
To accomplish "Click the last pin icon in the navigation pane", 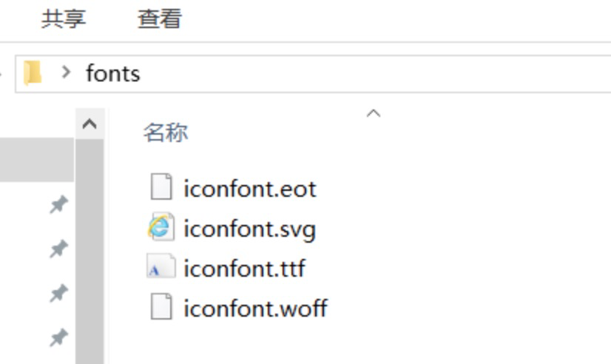I will [58, 338].
